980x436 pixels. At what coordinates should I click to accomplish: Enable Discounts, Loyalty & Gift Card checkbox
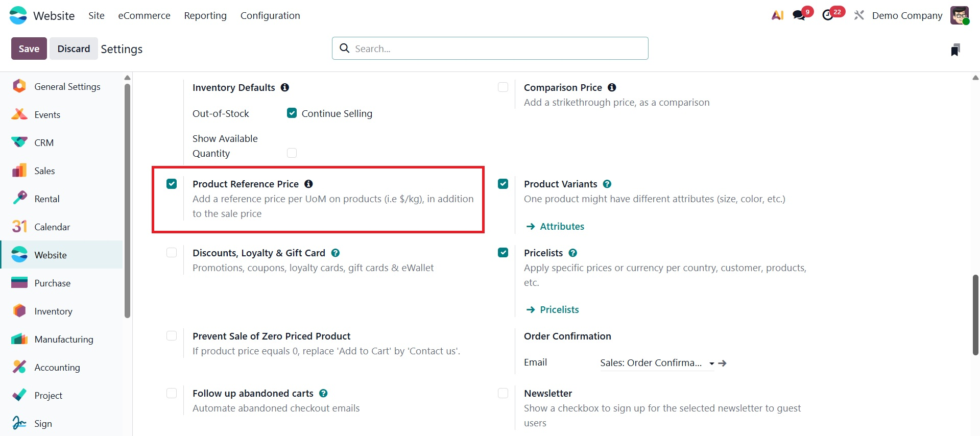tap(172, 253)
